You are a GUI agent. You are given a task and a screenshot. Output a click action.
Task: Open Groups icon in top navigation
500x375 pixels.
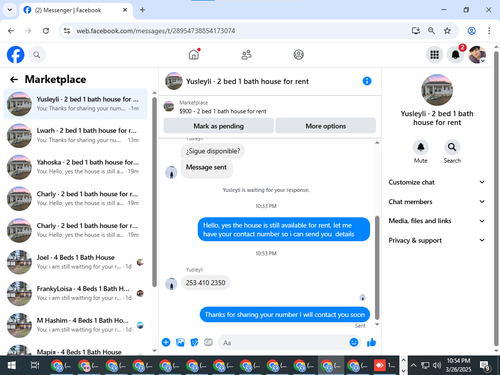[x=298, y=55]
